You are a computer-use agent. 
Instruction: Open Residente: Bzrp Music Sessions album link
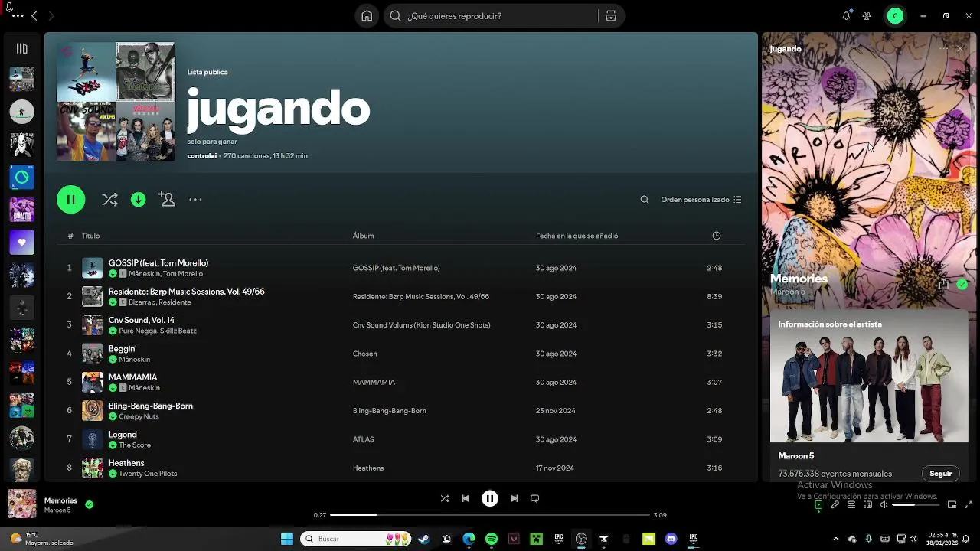click(420, 296)
